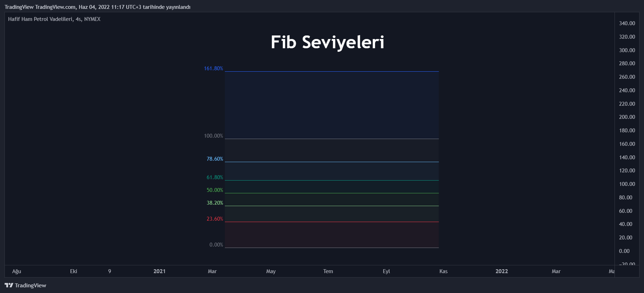Click 340.00 on the price axis
644x293 pixels.
tap(627, 23)
